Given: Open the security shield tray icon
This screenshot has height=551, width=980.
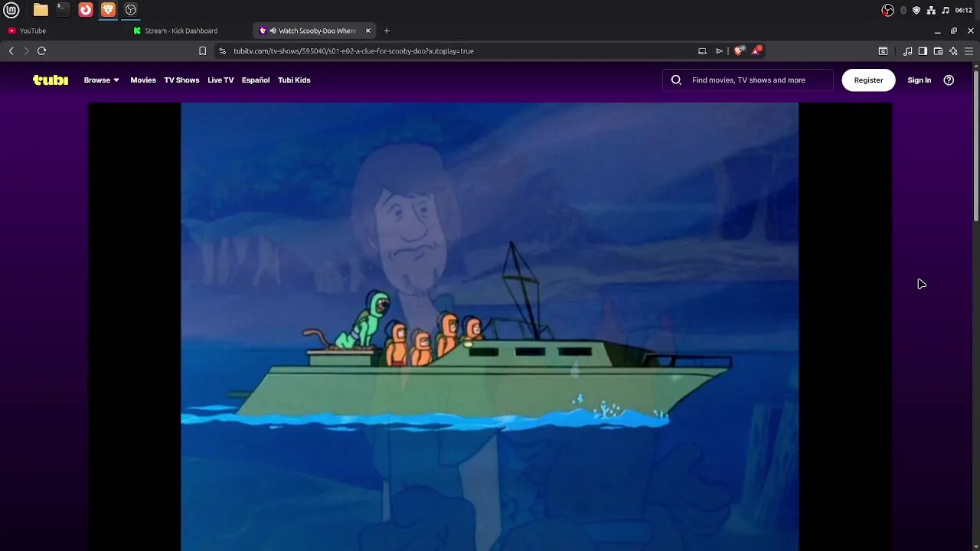Looking at the screenshot, I should (x=916, y=10).
